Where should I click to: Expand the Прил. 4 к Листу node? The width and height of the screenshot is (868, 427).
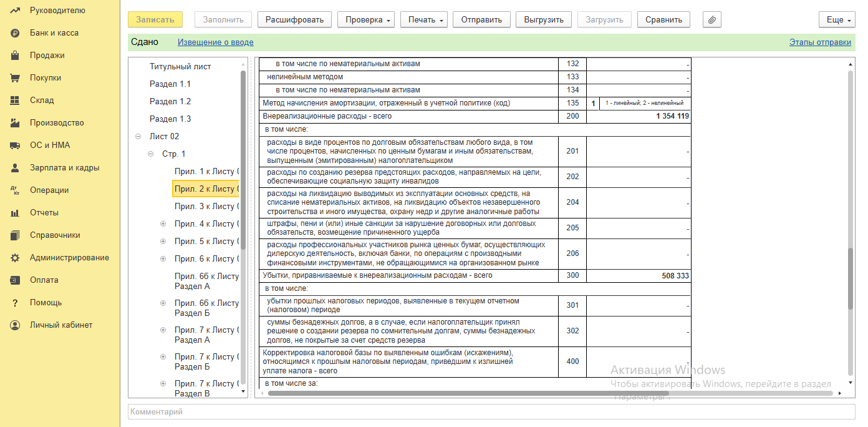click(x=163, y=224)
